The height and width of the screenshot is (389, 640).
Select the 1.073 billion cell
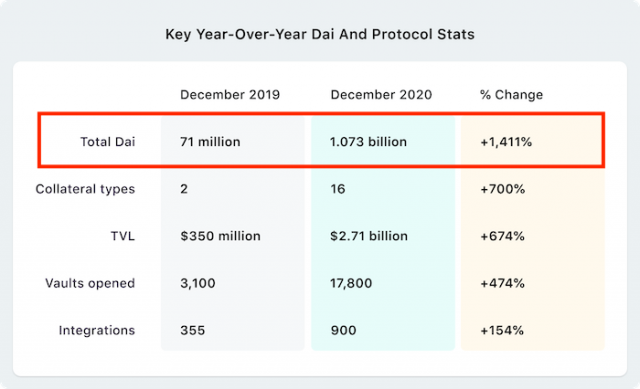coord(368,142)
